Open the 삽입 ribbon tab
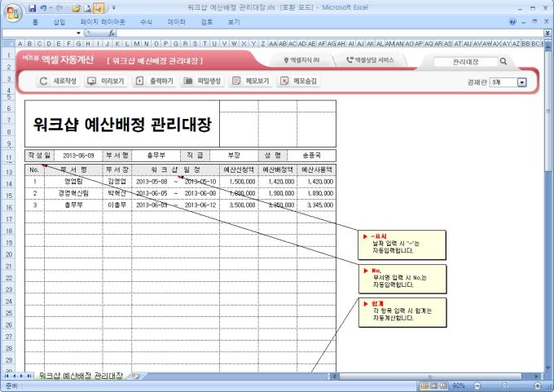This screenshot has height=392, width=554. click(x=59, y=22)
